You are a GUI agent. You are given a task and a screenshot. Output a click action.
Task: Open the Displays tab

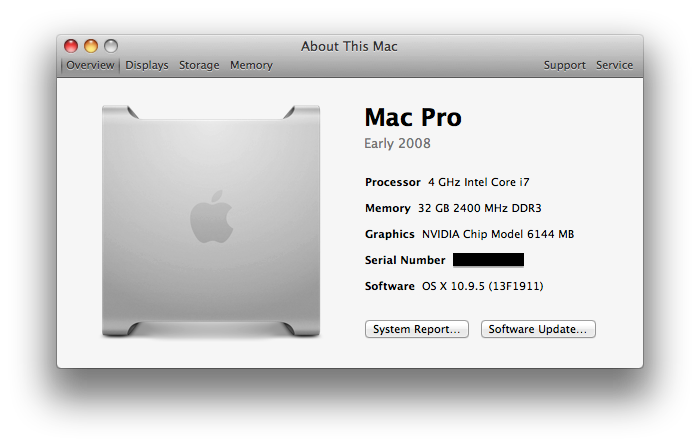pyautogui.click(x=147, y=65)
